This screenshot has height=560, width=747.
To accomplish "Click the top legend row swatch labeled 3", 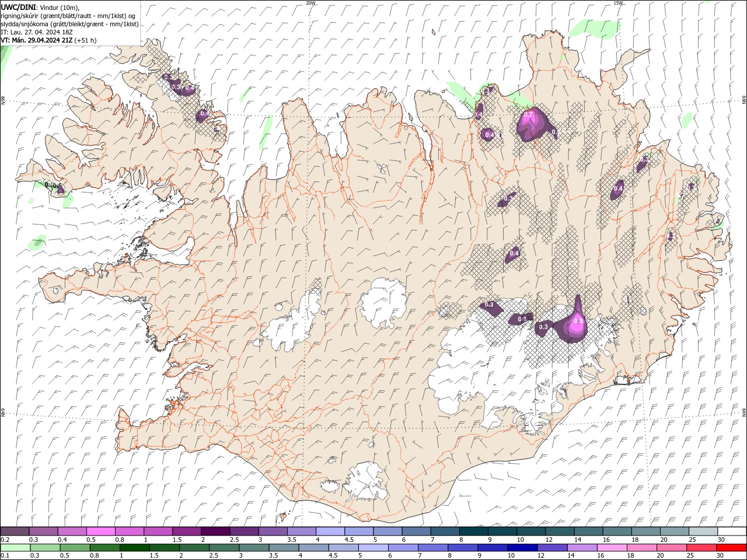I will [273, 531].
